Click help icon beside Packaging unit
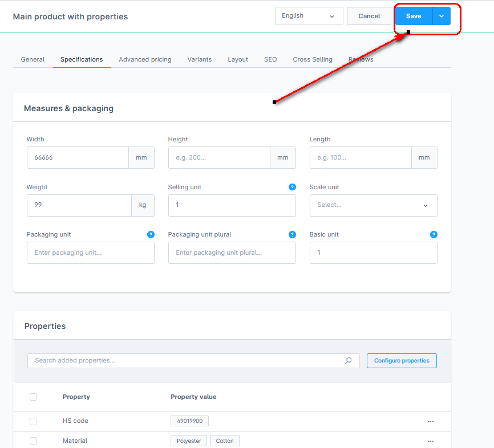The width and height of the screenshot is (494, 448). pyautogui.click(x=151, y=234)
